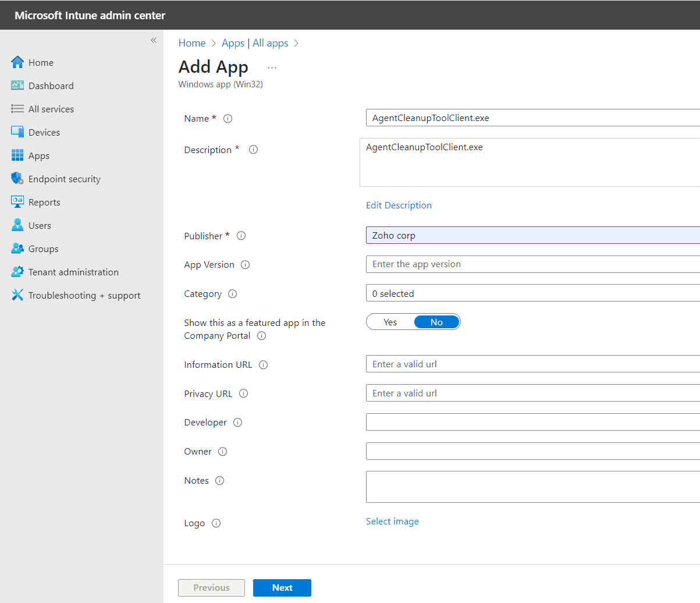The image size is (700, 603).
Task: Select the Users icon in the sidebar
Action: click(38, 225)
